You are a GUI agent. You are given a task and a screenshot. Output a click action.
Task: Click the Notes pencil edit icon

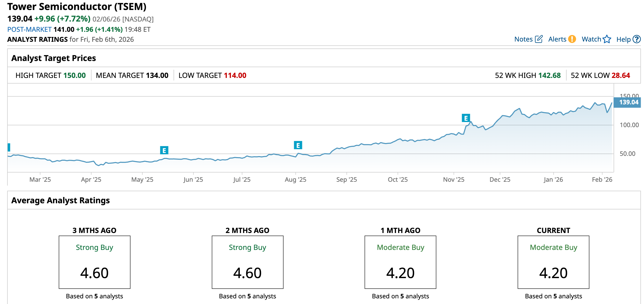(x=539, y=39)
